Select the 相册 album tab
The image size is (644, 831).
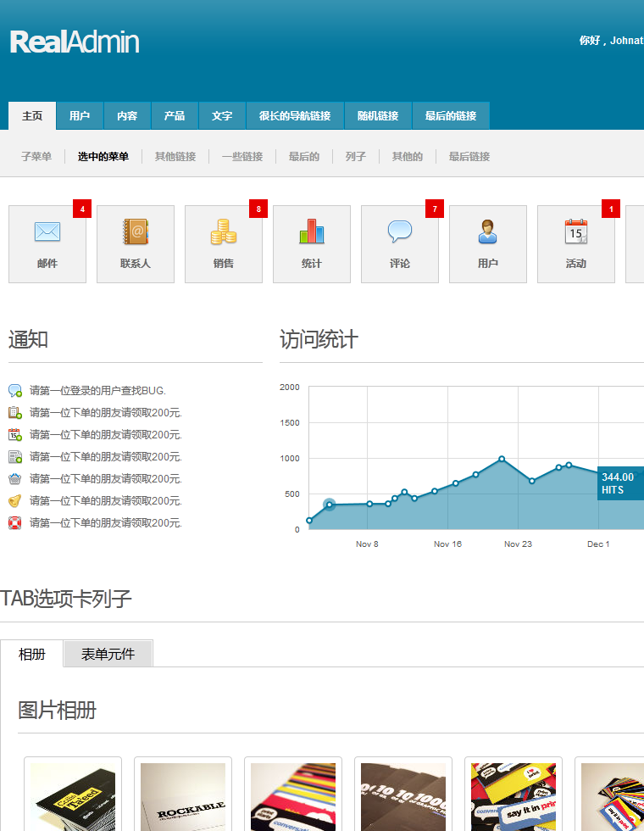(x=32, y=654)
